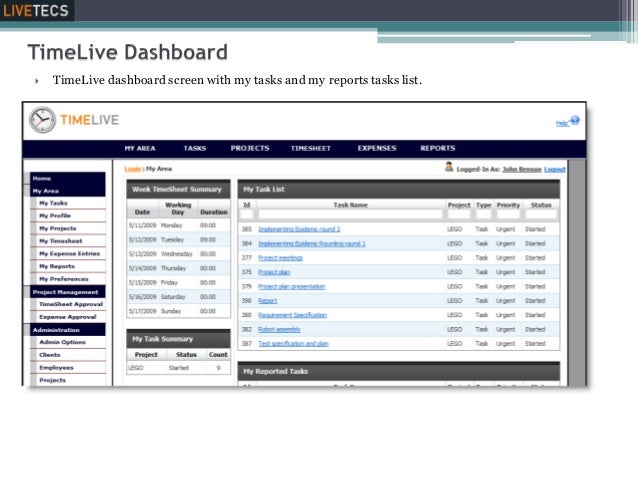Open the Help question mark icon
Viewport: 638px width, 479px height.
coord(575,120)
